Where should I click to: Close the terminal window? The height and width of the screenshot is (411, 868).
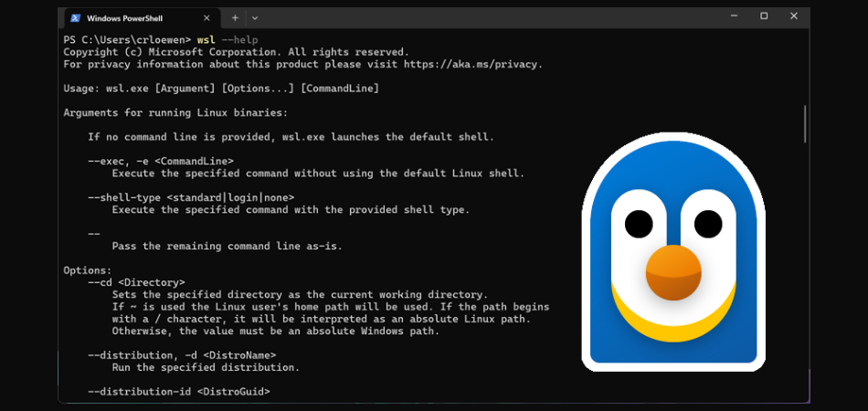coord(794,16)
